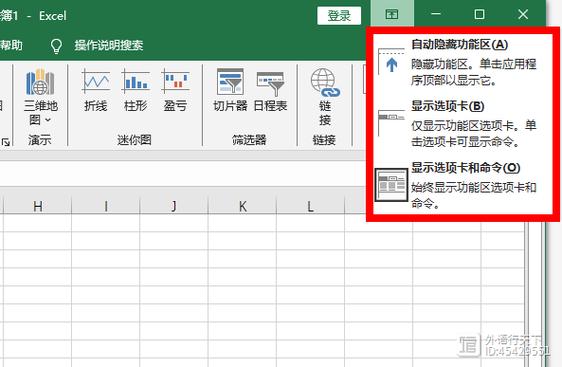
Task: Open the 帮助 Help tab
Action: (x=11, y=46)
